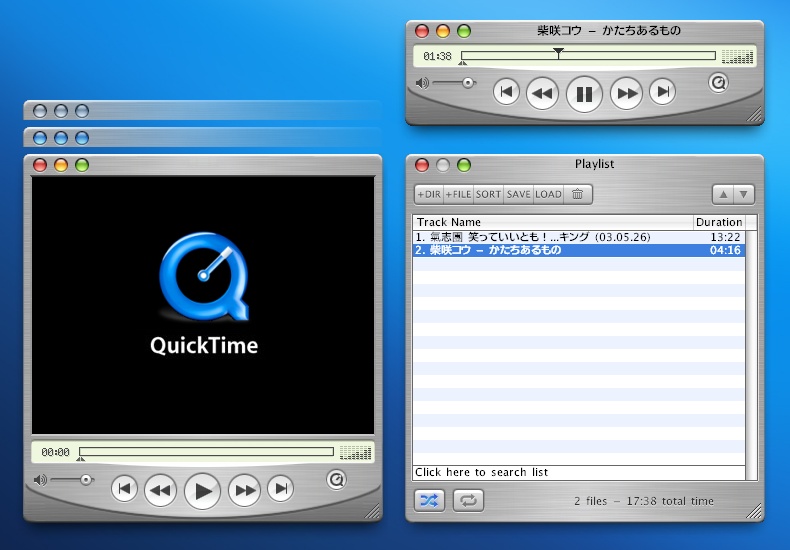Minimize the top player with yellow button

[443, 31]
